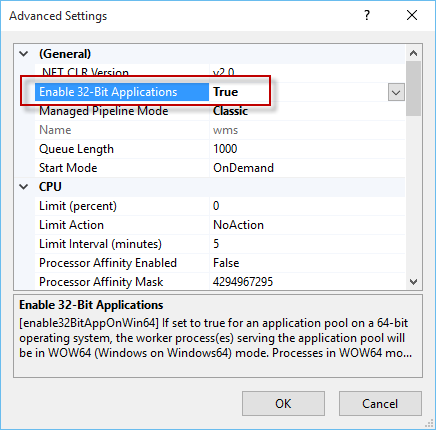Dismiss the dialog with Cancel
The width and height of the screenshot is (436, 430).
pyautogui.click(x=380, y=404)
